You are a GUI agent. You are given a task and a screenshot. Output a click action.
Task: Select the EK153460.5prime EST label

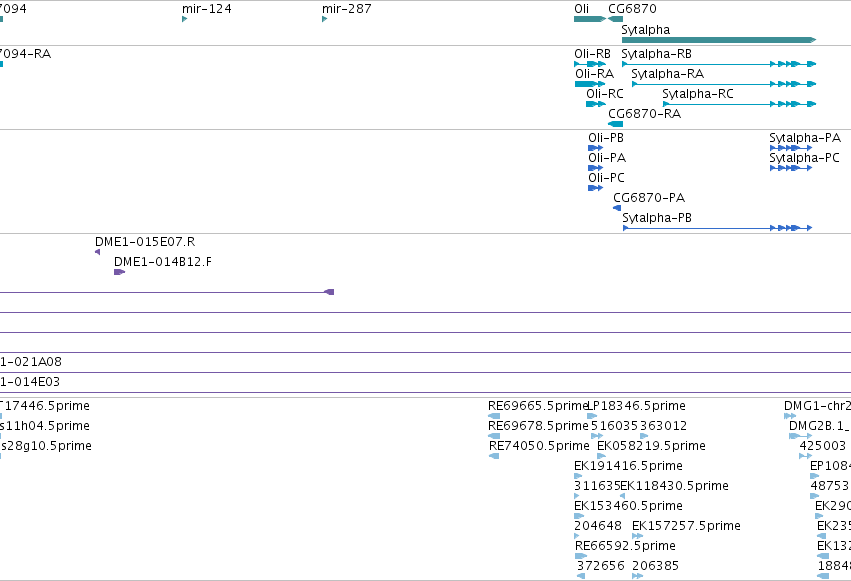point(628,506)
